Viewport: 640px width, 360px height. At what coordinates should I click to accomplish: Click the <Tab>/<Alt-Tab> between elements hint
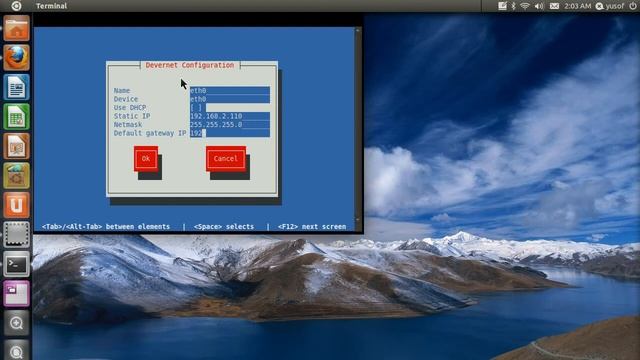[106, 227]
